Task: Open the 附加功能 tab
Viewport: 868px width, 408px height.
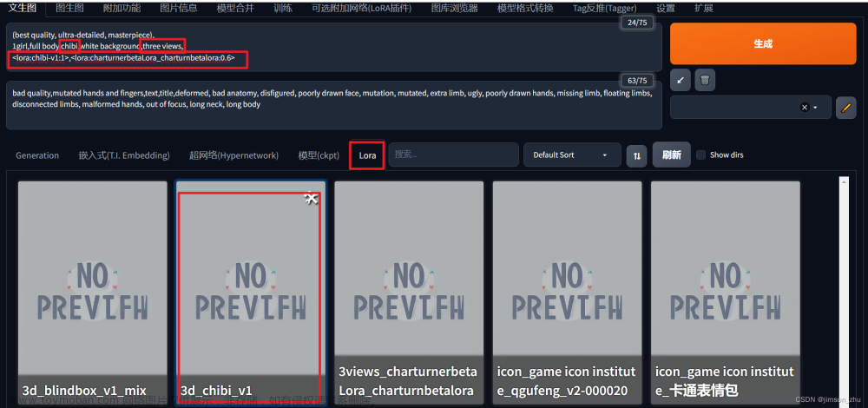Action: (122, 9)
